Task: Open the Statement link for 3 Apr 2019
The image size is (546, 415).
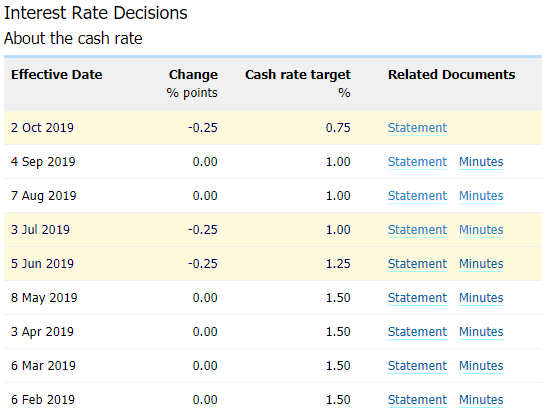Action: click(x=417, y=332)
